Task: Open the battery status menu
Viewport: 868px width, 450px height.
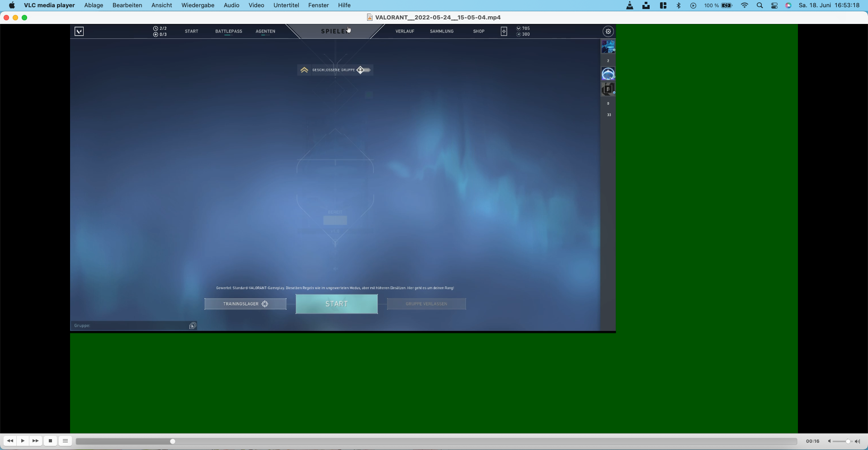Action: coord(718,5)
